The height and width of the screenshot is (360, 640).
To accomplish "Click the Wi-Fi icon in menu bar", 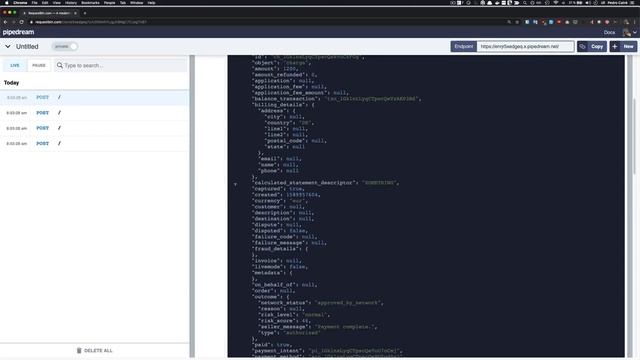I will (556, 2).
